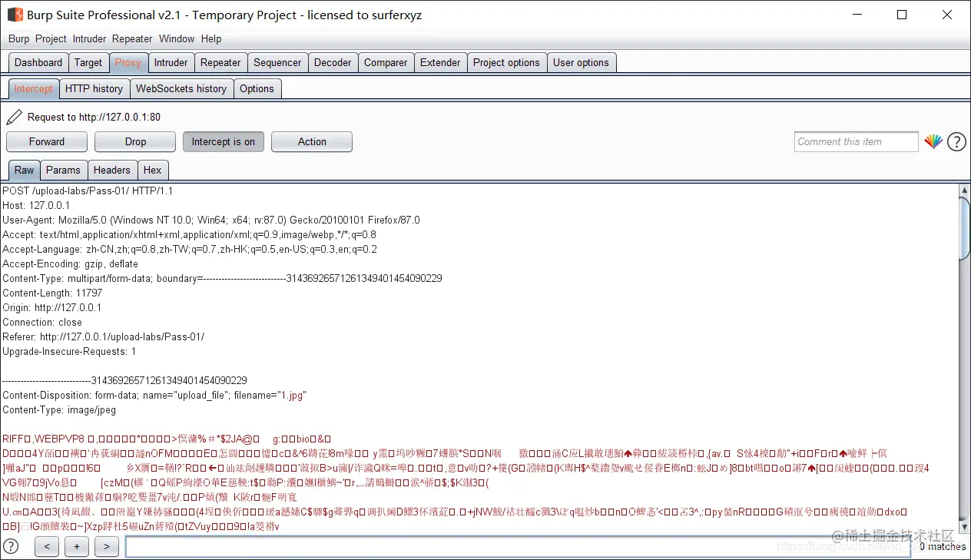This screenshot has width=971, height=560.
Task: Switch to the Intruder tool tab
Action: pyautogui.click(x=171, y=62)
